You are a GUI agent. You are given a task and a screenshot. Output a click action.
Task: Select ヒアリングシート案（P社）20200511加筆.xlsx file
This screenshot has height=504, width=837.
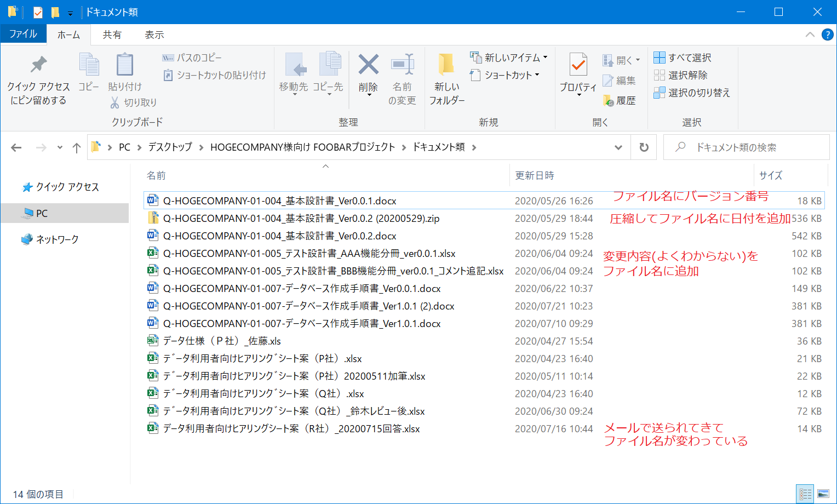[294, 376]
